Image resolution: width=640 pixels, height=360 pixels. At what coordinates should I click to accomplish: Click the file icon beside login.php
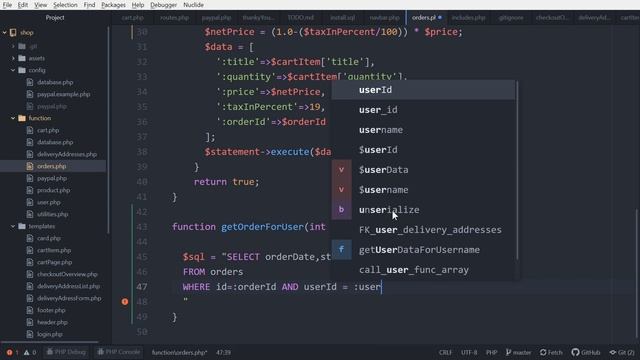[30, 334]
